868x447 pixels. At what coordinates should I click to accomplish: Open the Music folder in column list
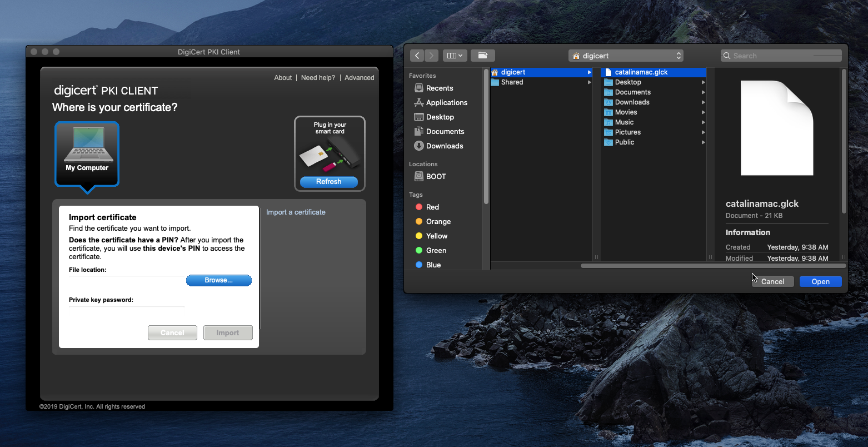click(654, 122)
